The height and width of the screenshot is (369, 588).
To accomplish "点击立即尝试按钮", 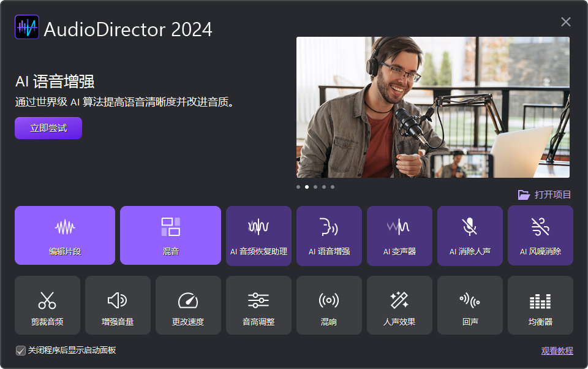I will click(48, 127).
